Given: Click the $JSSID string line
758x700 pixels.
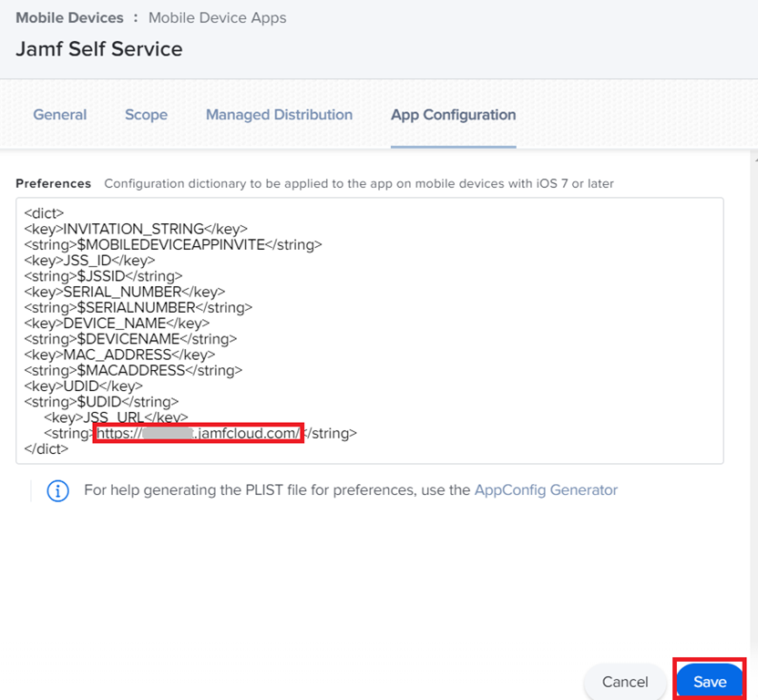Looking at the screenshot, I should coord(104,276).
